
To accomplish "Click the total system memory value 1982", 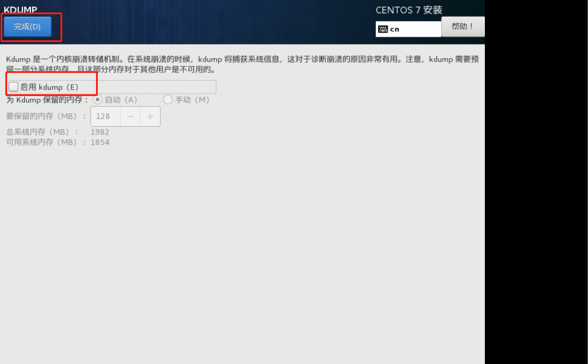I will tap(100, 132).
